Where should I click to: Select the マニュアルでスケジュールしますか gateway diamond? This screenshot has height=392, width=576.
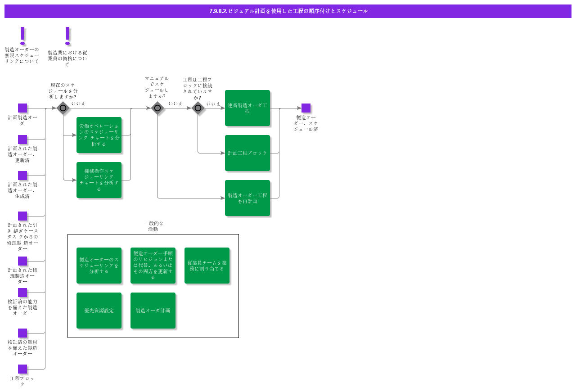click(157, 108)
